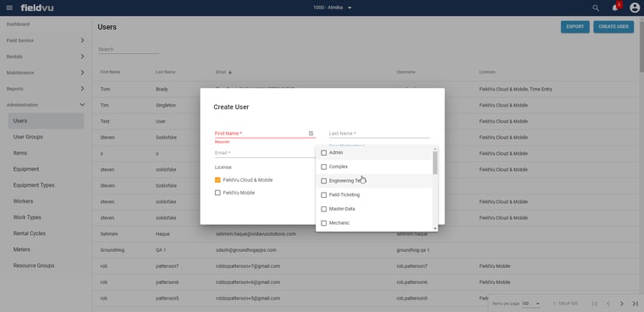Go to Equipment in the sidebar

pyautogui.click(x=26, y=169)
